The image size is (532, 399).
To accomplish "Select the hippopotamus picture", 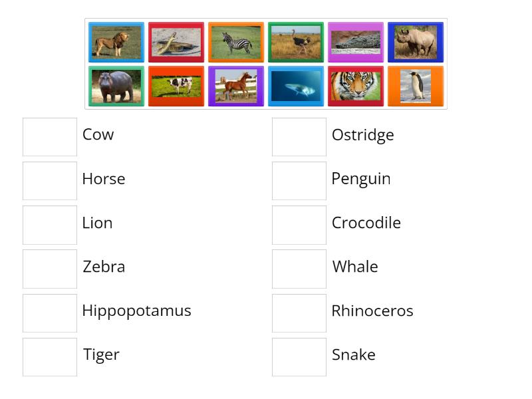I will tap(116, 86).
